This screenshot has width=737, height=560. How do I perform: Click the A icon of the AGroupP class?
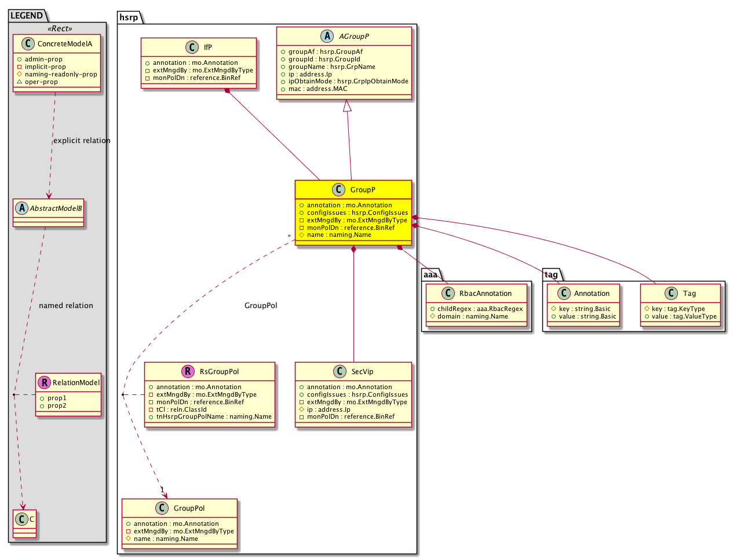[x=328, y=36]
